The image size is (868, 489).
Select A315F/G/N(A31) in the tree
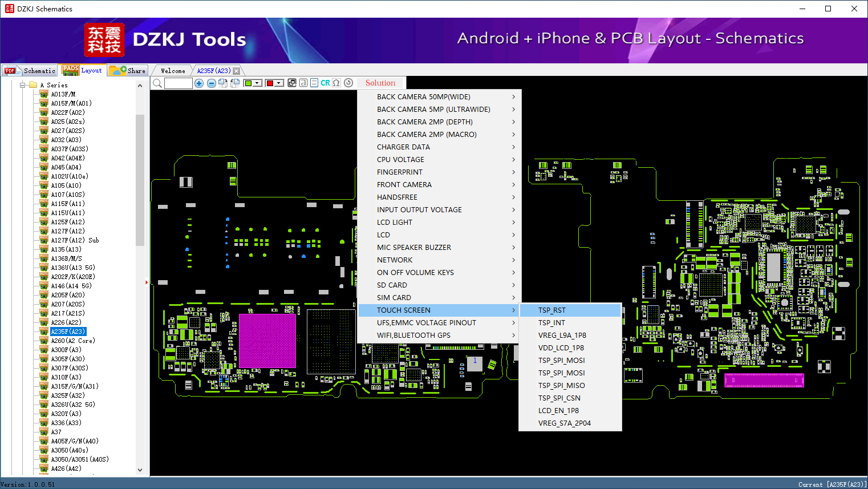[x=75, y=386]
